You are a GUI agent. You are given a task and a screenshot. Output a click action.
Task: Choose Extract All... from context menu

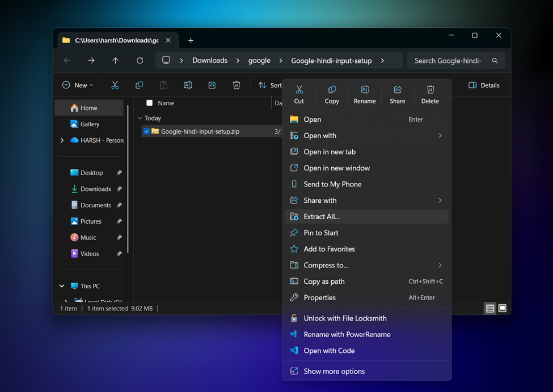click(x=322, y=216)
